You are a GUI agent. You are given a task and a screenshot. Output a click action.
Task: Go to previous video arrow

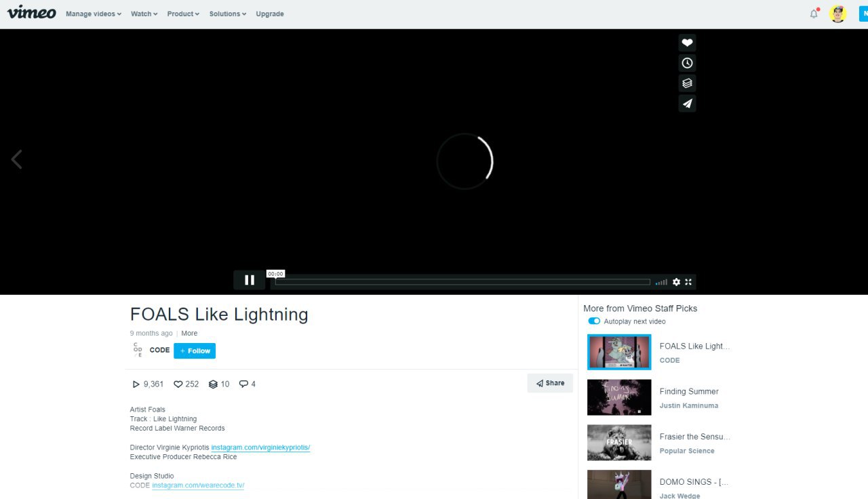(16, 159)
